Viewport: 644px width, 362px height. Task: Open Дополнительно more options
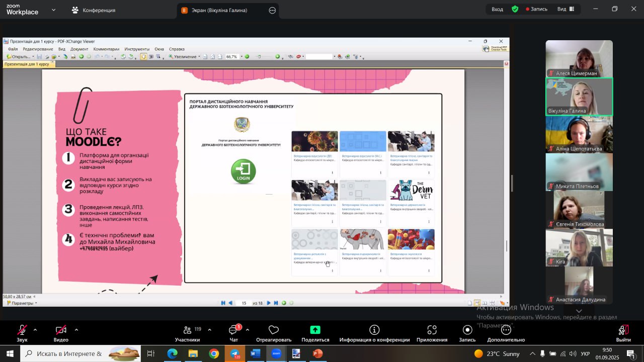(506, 333)
